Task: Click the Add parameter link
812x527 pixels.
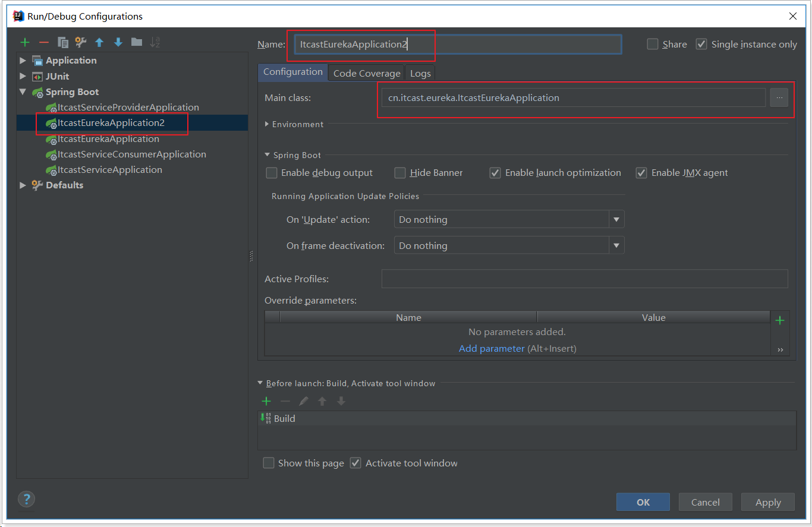Action: tap(492, 349)
